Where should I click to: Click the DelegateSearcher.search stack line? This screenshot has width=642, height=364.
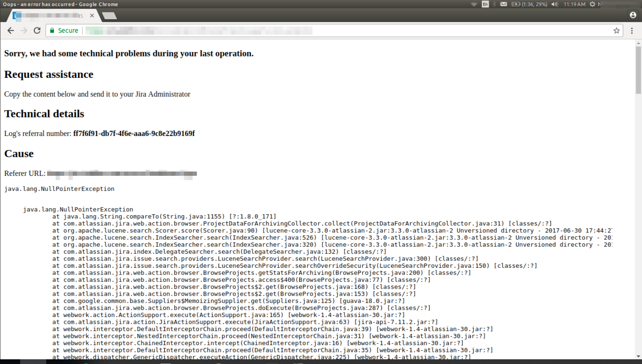pyautogui.click(x=220, y=252)
